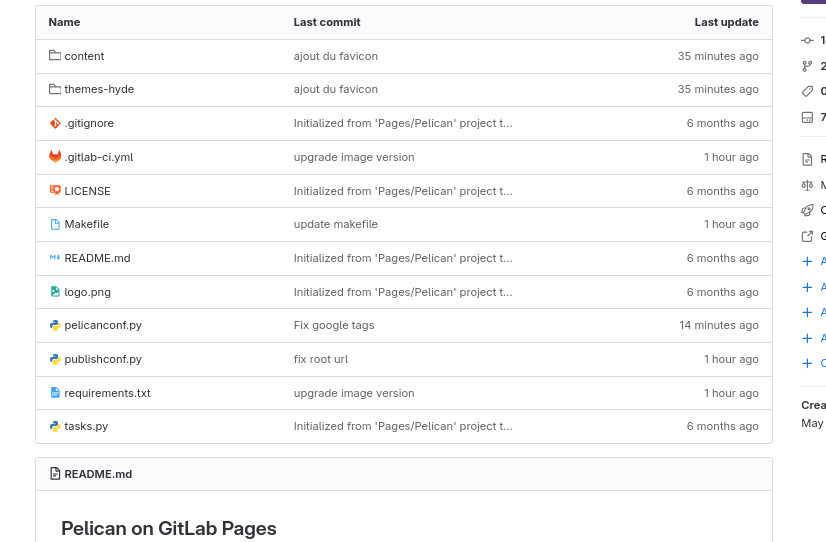This screenshot has width=826, height=542.
Task: Click '6 months ago' in the tasks.py row
Action: (x=723, y=426)
